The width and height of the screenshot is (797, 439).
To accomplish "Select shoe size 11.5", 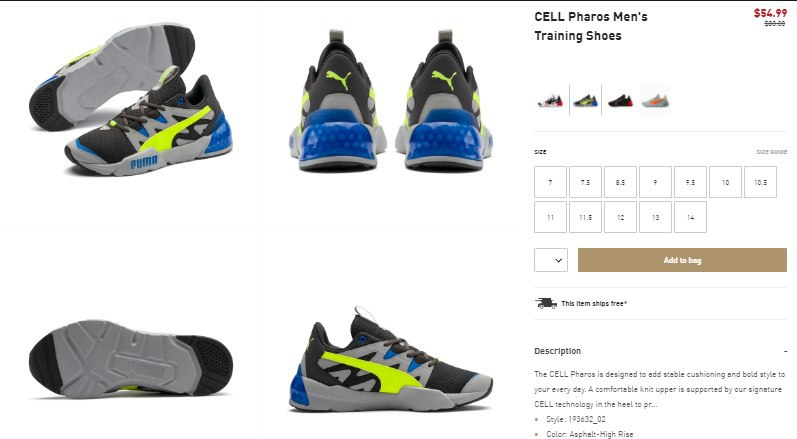I will (x=586, y=217).
